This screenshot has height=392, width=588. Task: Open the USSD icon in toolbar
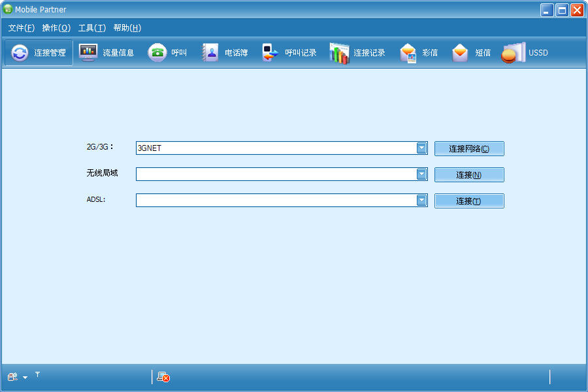(514, 52)
